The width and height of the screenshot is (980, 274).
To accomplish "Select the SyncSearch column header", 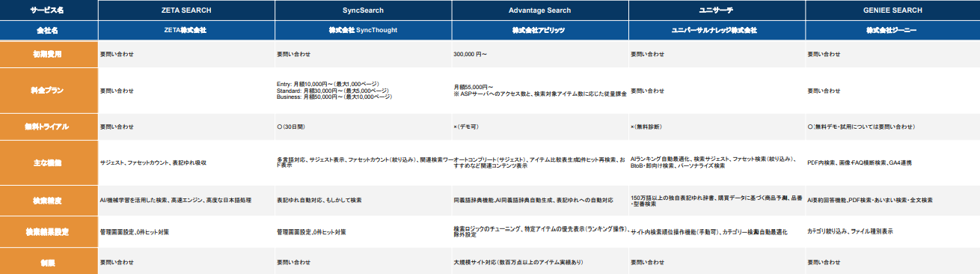I will tap(363, 10).
